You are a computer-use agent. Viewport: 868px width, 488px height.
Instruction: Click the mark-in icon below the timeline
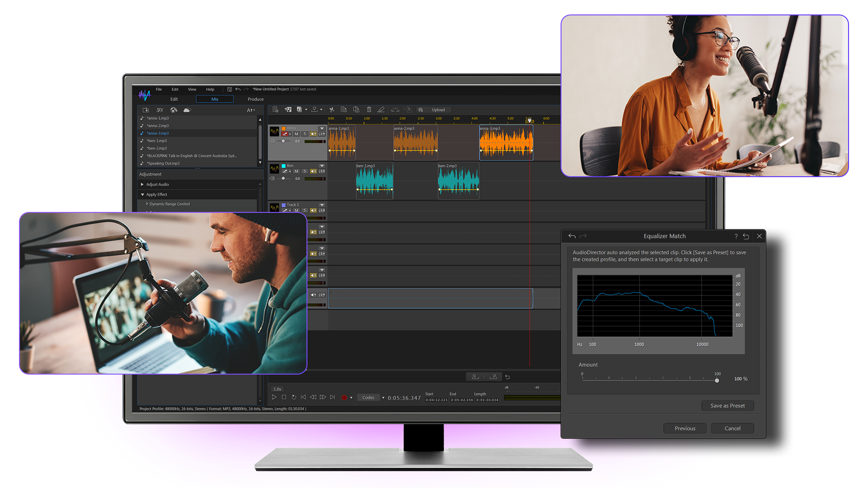[475, 376]
